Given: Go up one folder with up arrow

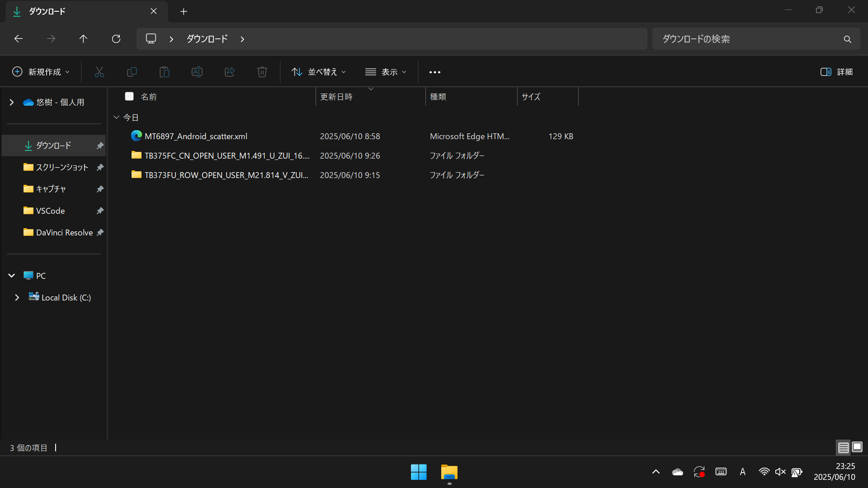Looking at the screenshot, I should (83, 39).
